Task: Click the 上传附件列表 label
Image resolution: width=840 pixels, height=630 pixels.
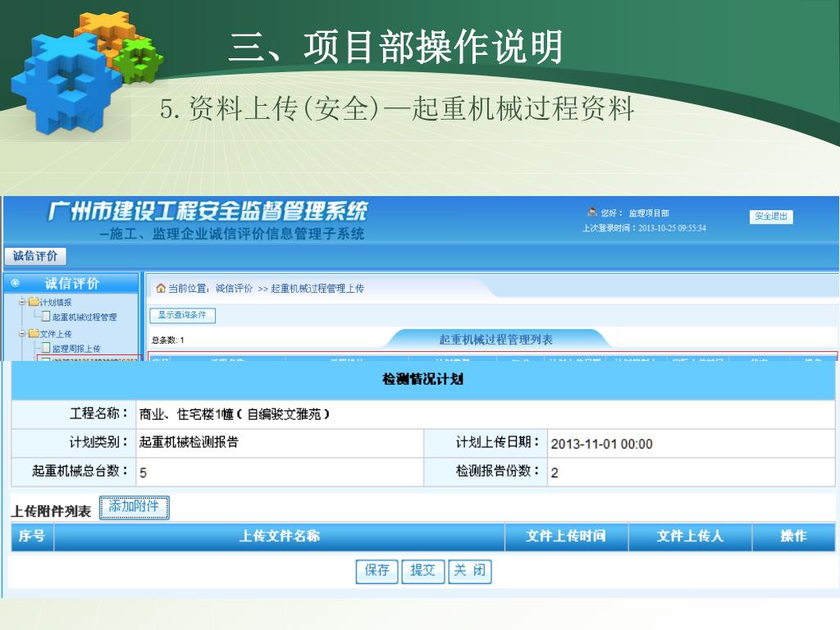Action: pos(51,512)
